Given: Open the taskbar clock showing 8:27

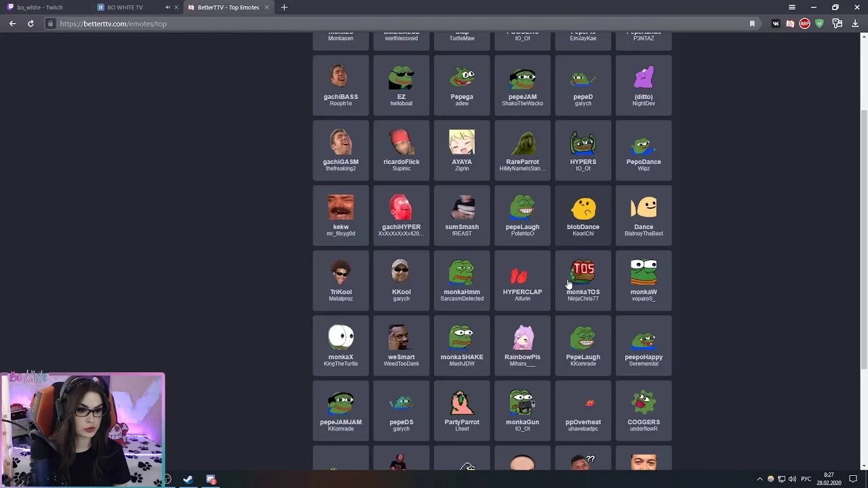Looking at the screenshot, I should pyautogui.click(x=829, y=479).
